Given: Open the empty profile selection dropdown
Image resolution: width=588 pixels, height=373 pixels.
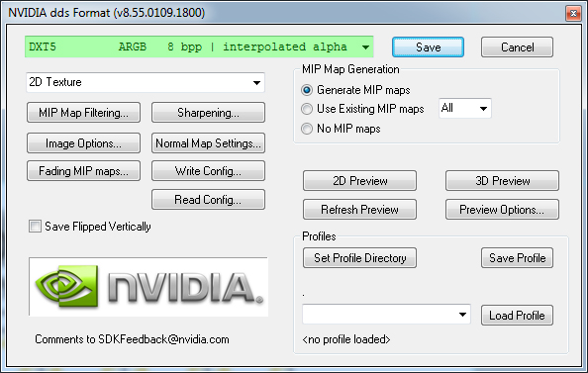Looking at the screenshot, I should [386, 315].
